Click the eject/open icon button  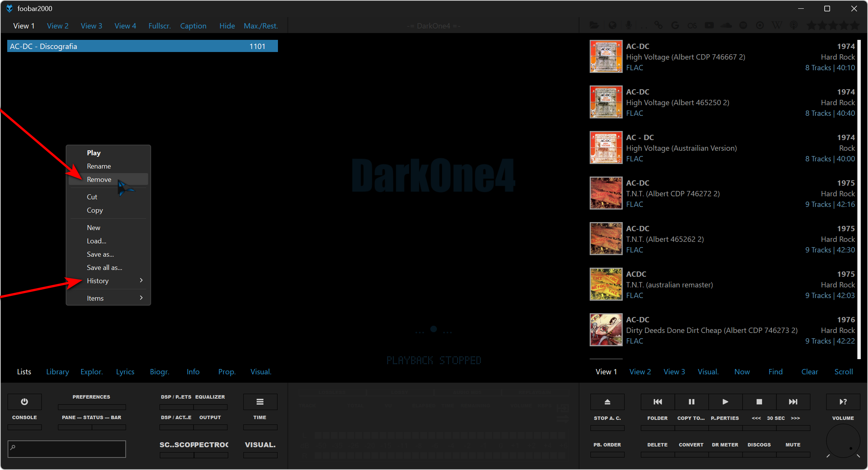pos(607,402)
